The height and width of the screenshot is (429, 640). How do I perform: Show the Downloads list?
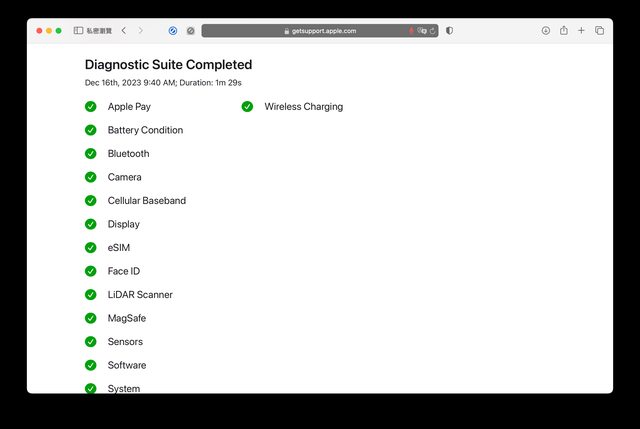[x=546, y=31]
